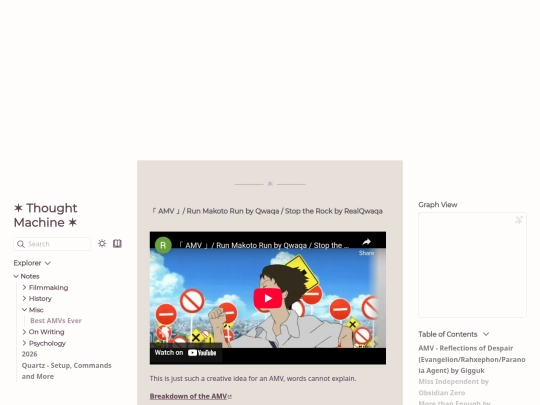This screenshot has height=405, width=540.
Task: Play the YouTube video with the red play button
Action: (x=268, y=298)
